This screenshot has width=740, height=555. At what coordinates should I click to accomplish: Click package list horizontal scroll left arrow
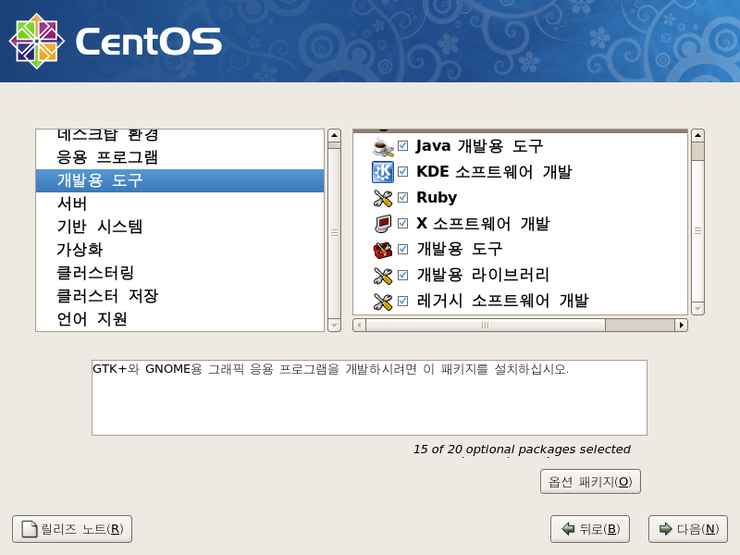click(359, 325)
